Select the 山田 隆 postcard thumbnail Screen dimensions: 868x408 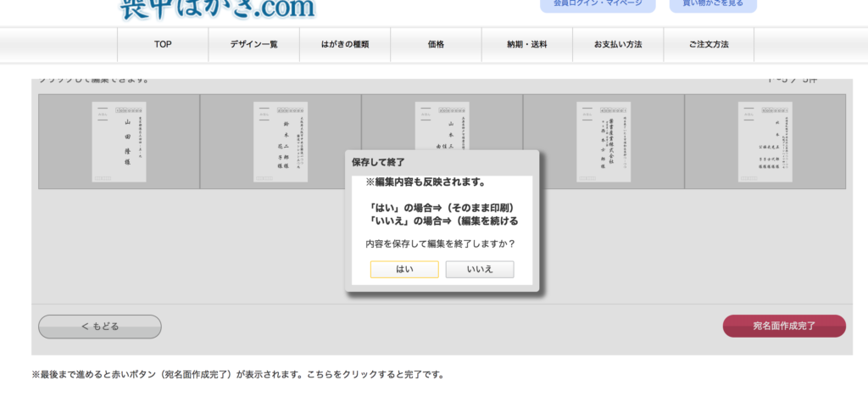(119, 141)
